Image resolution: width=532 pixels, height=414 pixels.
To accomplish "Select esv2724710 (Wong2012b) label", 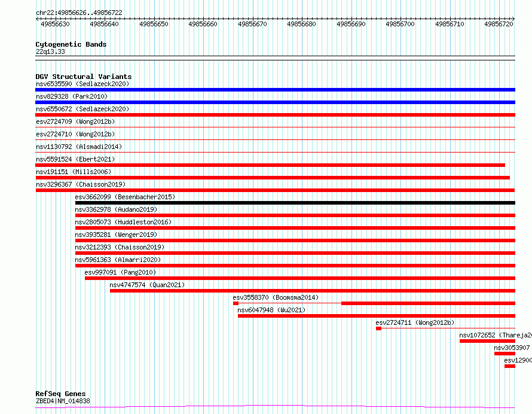I will [75, 134].
